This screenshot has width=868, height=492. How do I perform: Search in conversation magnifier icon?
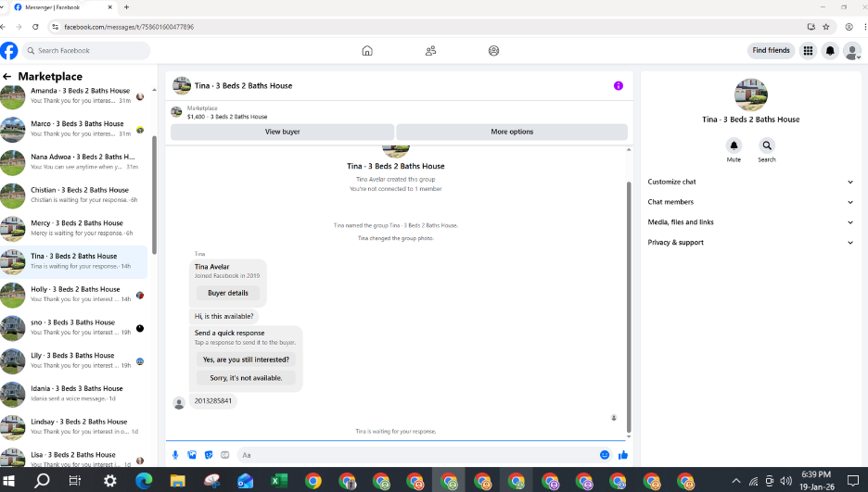coord(767,145)
